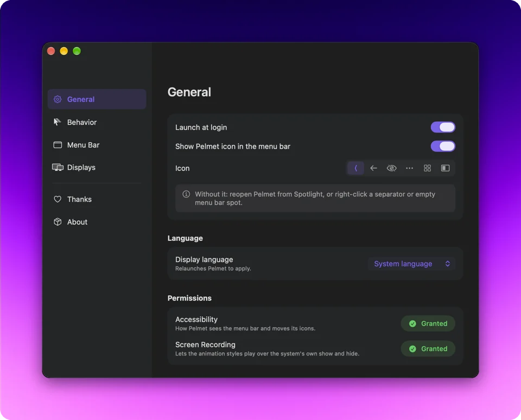
Task: Click the heart icon beside Thanks
Action: point(58,199)
